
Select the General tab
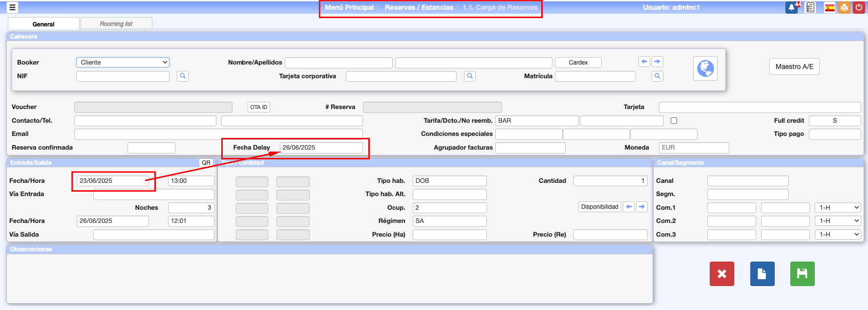coord(43,24)
